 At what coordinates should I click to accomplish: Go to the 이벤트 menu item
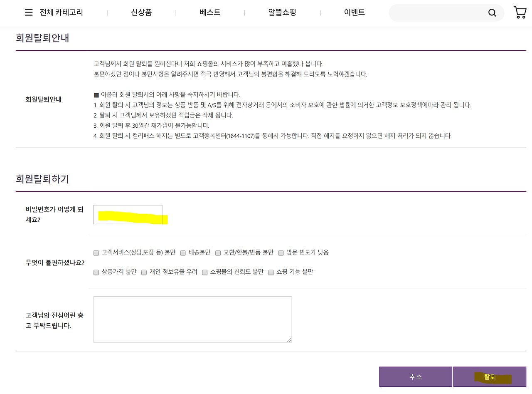tap(354, 12)
